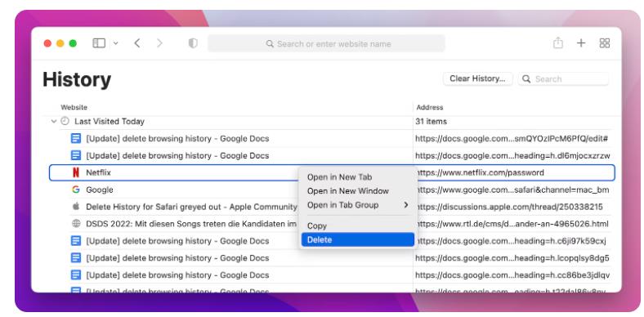Choose Open in New Window
Image resolution: width=644 pixels, height=317 pixels.
point(348,191)
